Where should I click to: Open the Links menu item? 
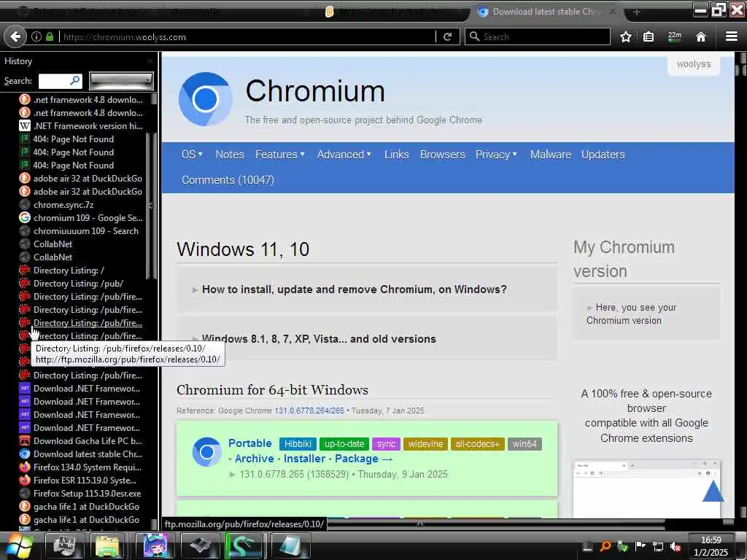[x=396, y=155]
